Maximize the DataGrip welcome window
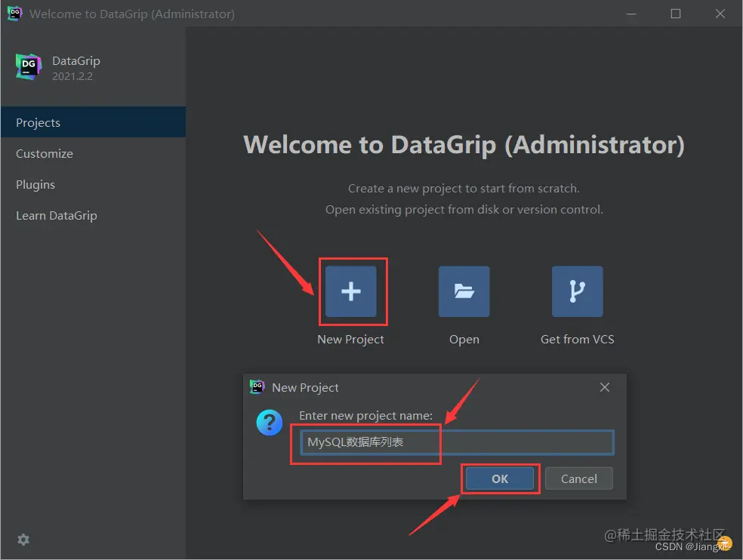 pos(676,14)
